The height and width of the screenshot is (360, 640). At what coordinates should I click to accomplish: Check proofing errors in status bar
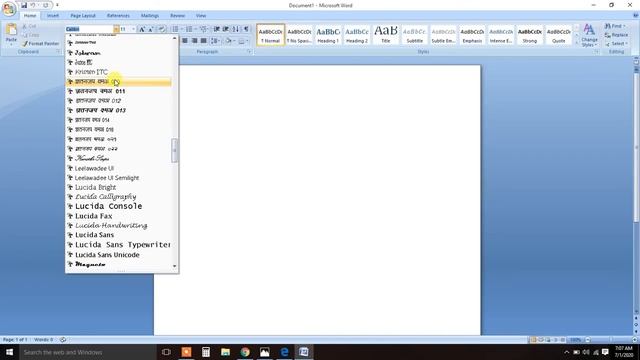point(63,340)
